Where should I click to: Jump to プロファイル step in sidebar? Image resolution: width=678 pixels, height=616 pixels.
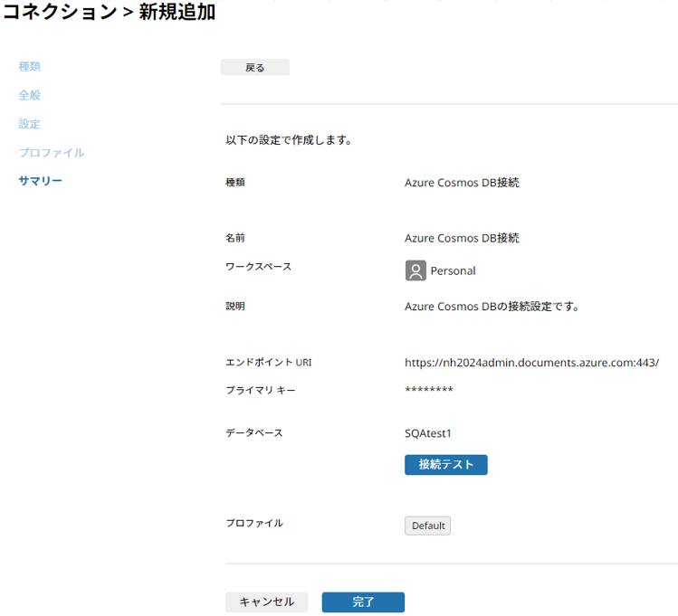click(52, 153)
